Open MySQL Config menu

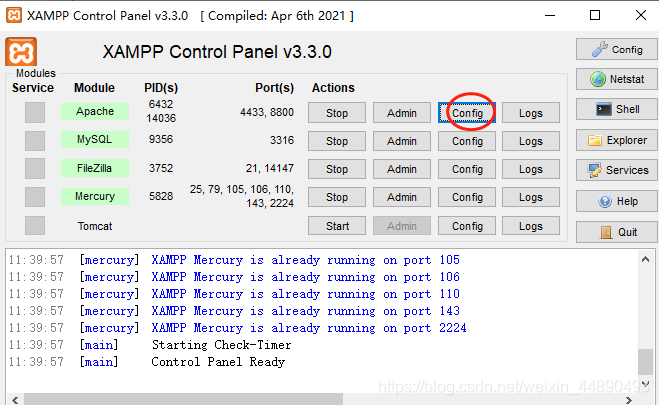[467, 141]
